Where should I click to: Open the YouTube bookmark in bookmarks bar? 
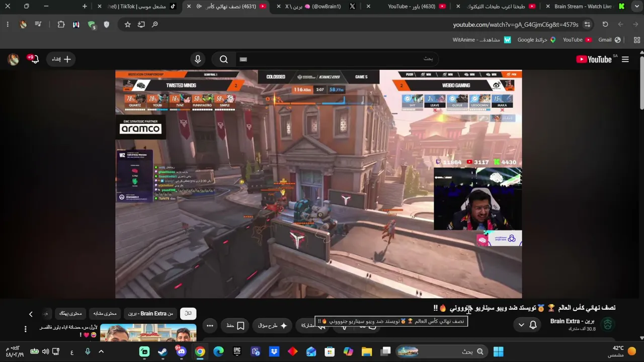click(577, 40)
